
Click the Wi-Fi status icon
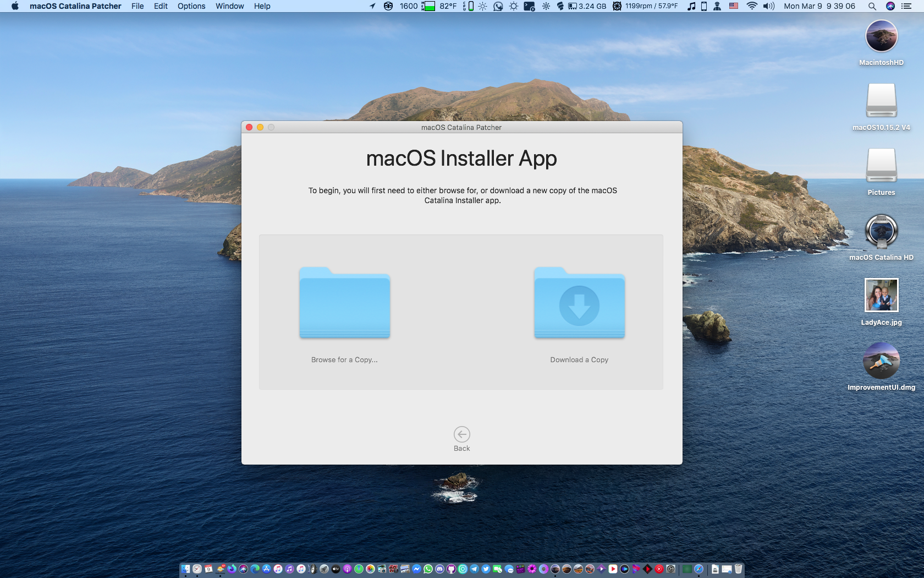[x=751, y=6]
